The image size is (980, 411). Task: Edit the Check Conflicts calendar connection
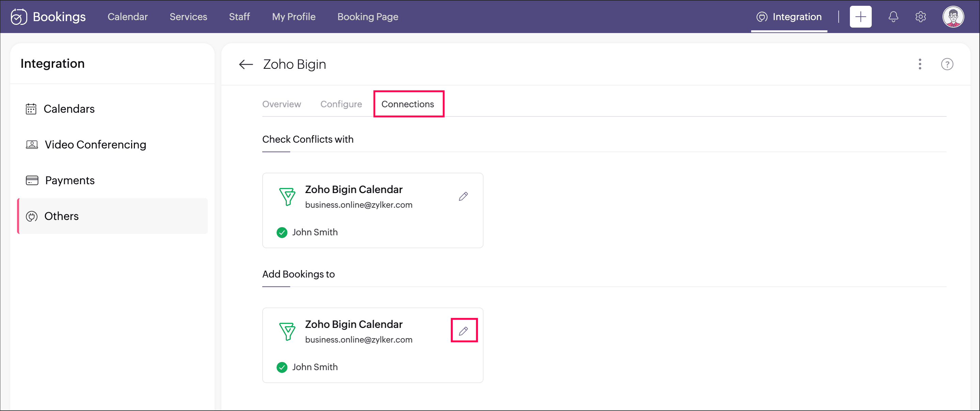pos(463,196)
